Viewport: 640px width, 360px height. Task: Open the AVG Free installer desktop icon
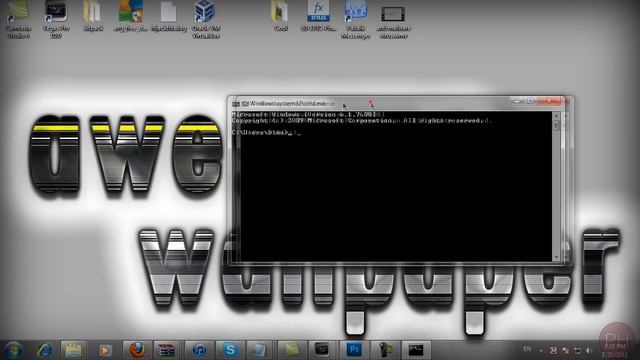coord(131,16)
